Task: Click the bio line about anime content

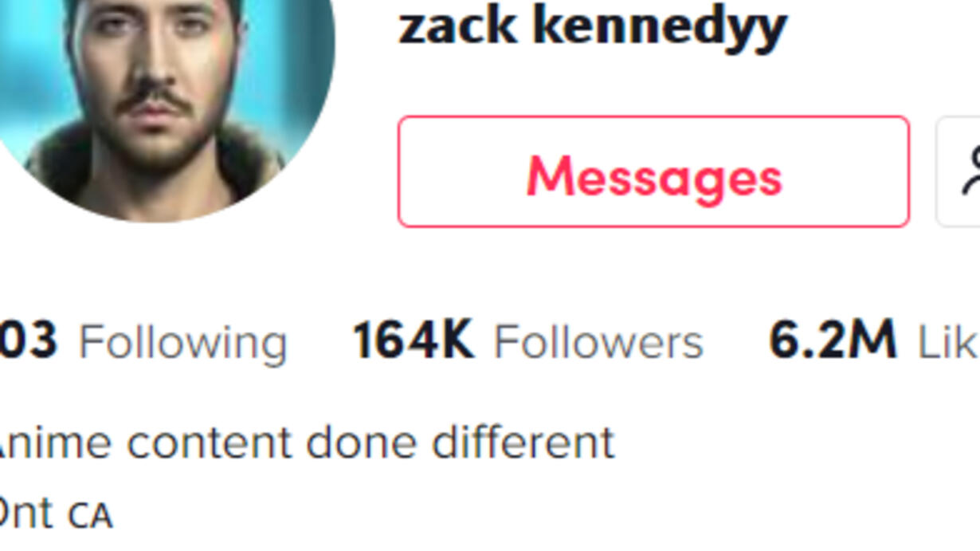Action: click(x=306, y=443)
